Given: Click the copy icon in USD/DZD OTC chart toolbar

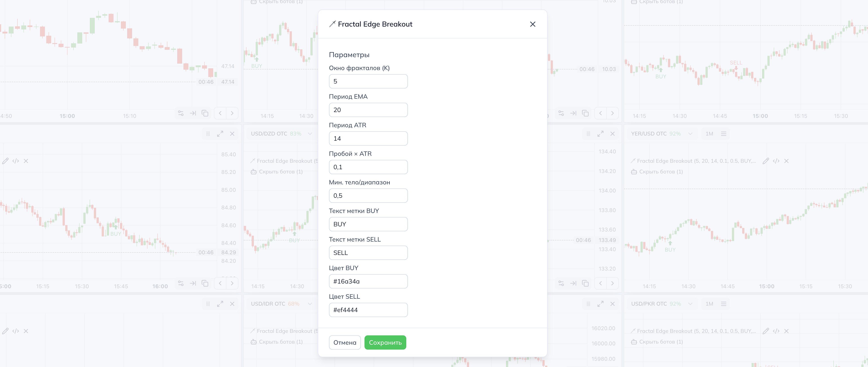Looking at the screenshot, I should coord(585,283).
